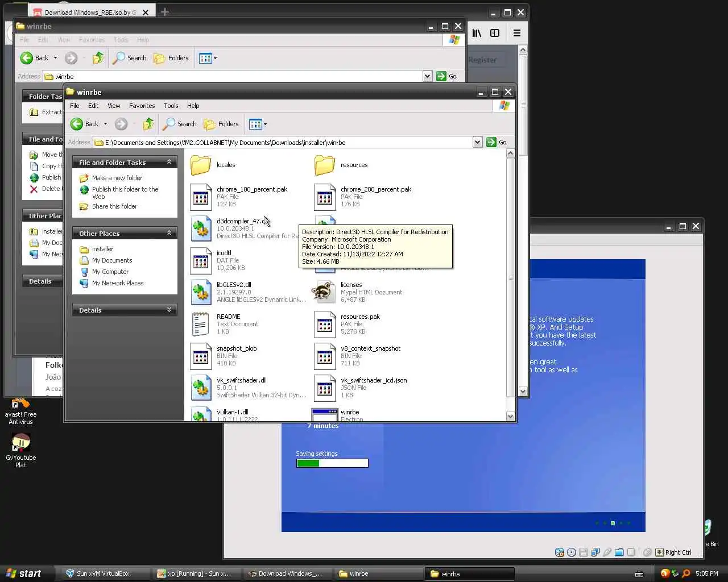728x582 pixels.
Task: Select vulkan-1.dll file icon
Action: (201, 414)
